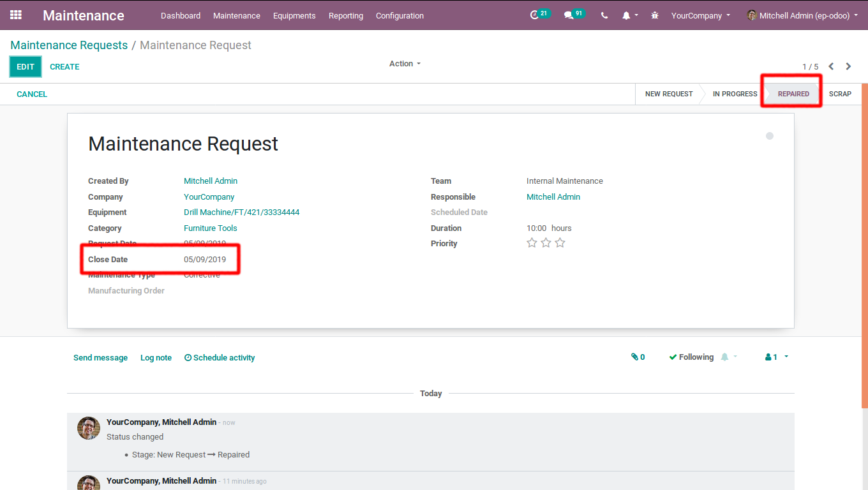Toggle the Following subscription button
This screenshot has height=490, width=868.
point(691,357)
